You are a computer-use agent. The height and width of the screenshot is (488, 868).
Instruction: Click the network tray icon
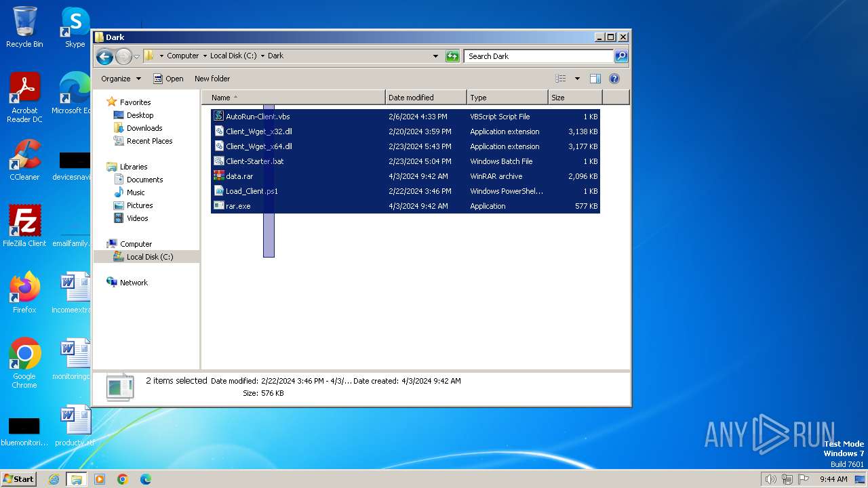787,479
